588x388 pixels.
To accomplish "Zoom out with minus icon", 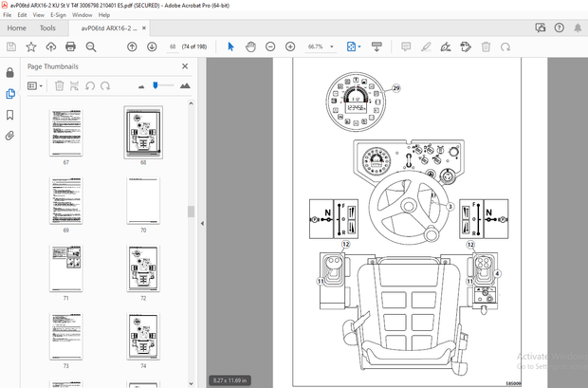I will point(270,46).
